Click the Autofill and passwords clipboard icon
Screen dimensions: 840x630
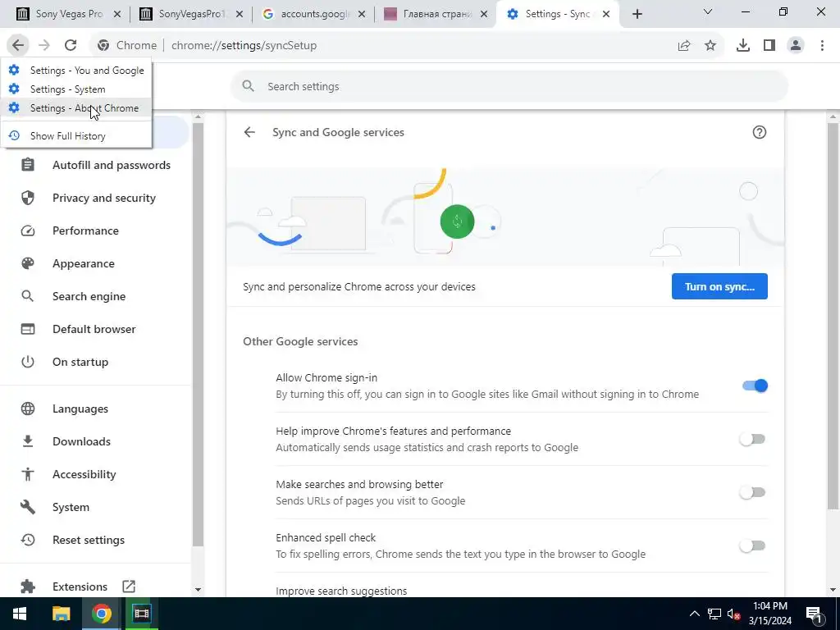(28, 165)
